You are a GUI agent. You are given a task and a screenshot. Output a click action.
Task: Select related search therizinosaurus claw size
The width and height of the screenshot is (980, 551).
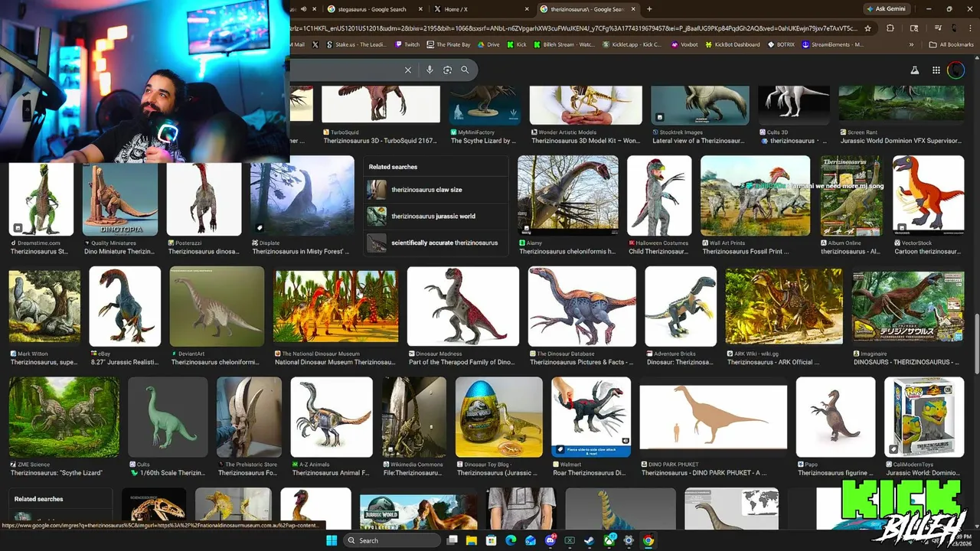point(436,190)
